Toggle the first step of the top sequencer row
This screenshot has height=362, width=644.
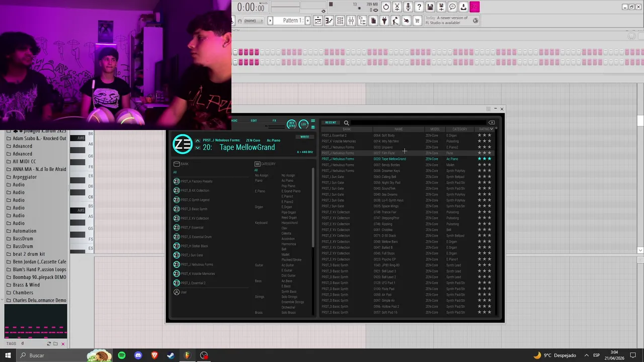[x=235, y=52]
